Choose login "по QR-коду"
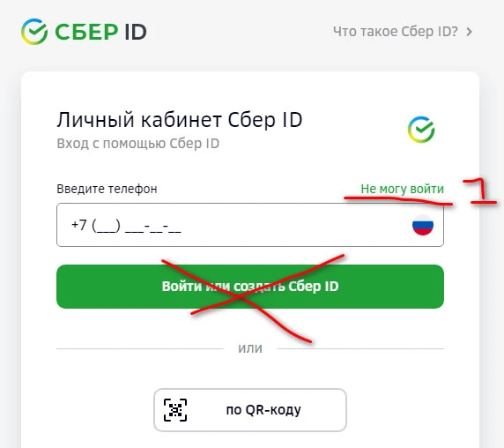This screenshot has height=448, width=504. (x=250, y=410)
